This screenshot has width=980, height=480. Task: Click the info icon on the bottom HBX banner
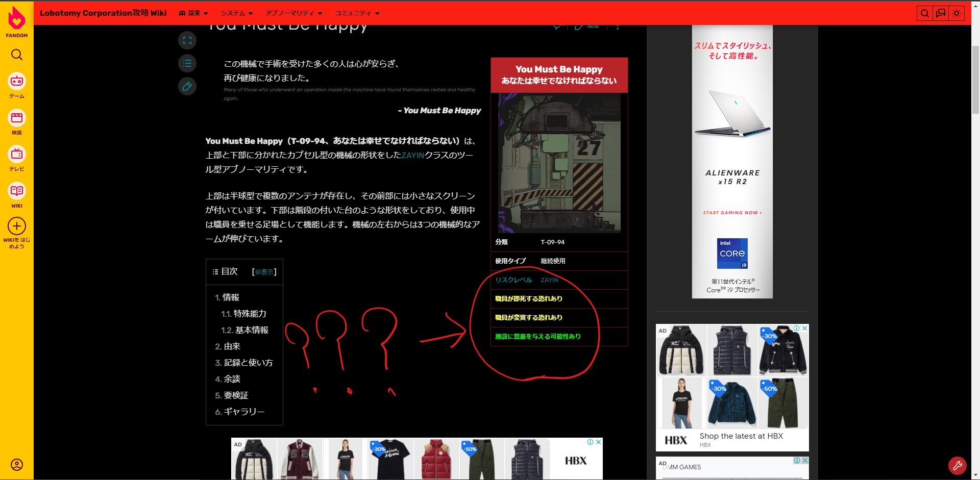point(591,442)
